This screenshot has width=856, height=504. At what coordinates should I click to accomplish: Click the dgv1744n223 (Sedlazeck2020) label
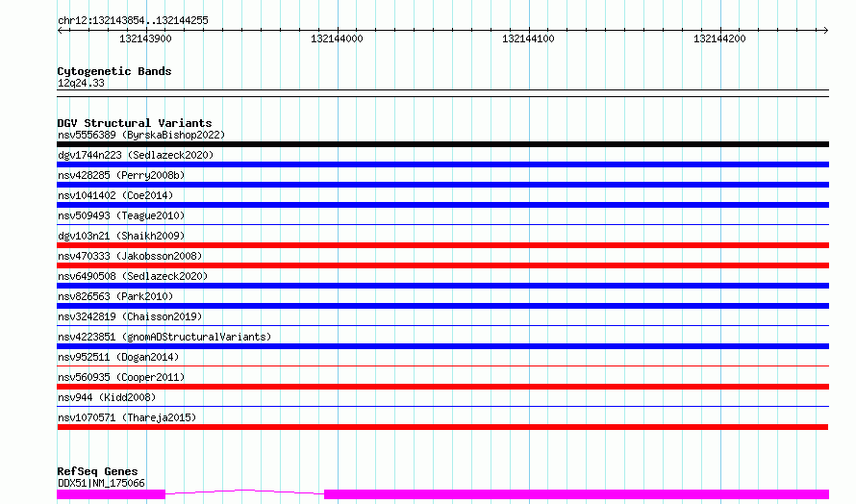coord(136,155)
